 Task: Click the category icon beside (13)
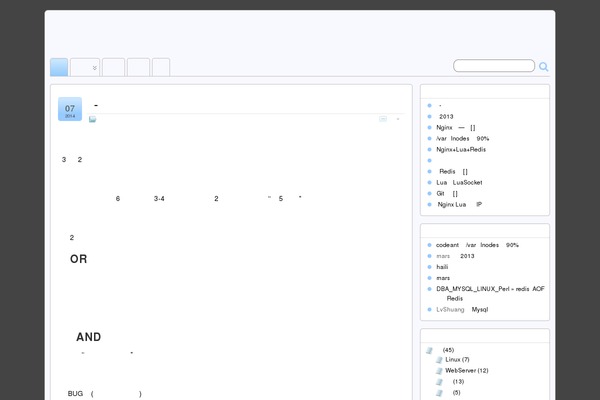439,382
